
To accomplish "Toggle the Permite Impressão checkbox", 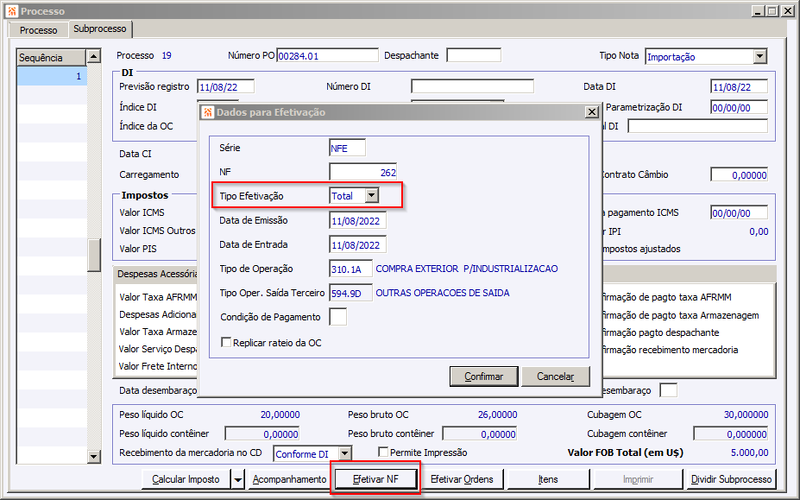I will point(383,452).
